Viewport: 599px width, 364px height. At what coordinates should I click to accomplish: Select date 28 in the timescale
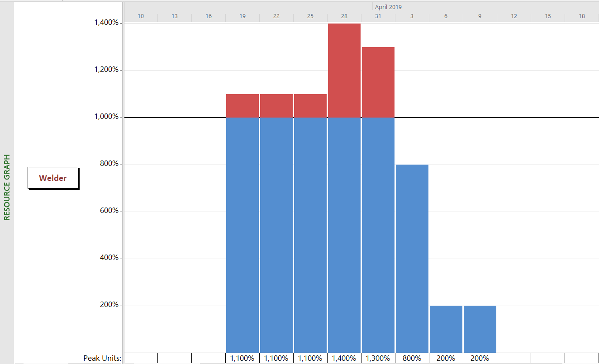[344, 16]
